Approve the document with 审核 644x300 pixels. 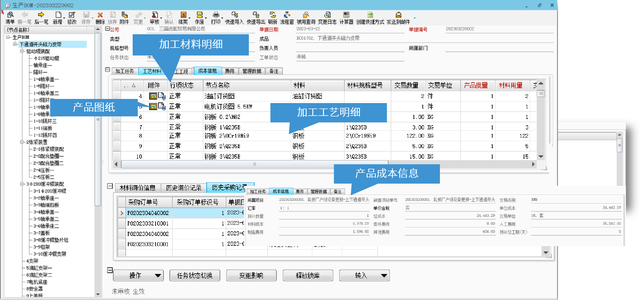(155, 15)
